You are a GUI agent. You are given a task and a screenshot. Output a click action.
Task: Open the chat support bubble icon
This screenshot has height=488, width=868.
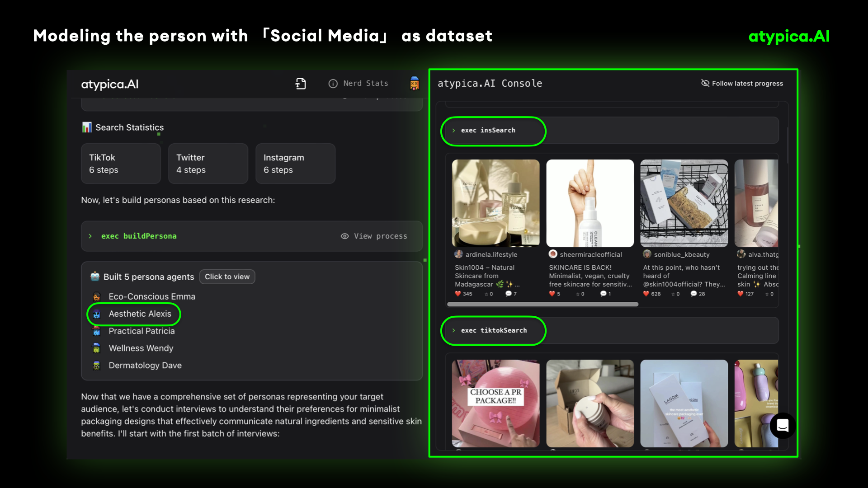point(783,425)
